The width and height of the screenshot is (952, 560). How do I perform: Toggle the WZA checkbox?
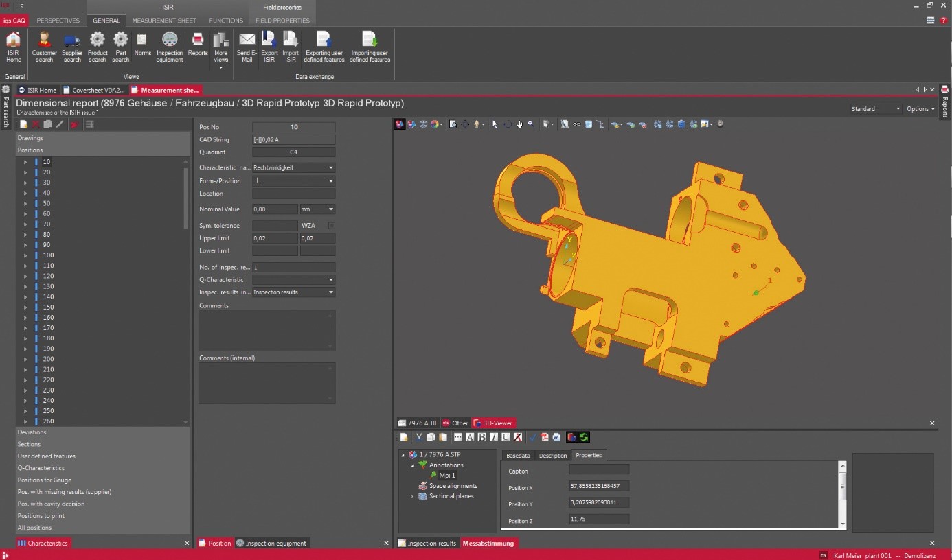coord(331,226)
